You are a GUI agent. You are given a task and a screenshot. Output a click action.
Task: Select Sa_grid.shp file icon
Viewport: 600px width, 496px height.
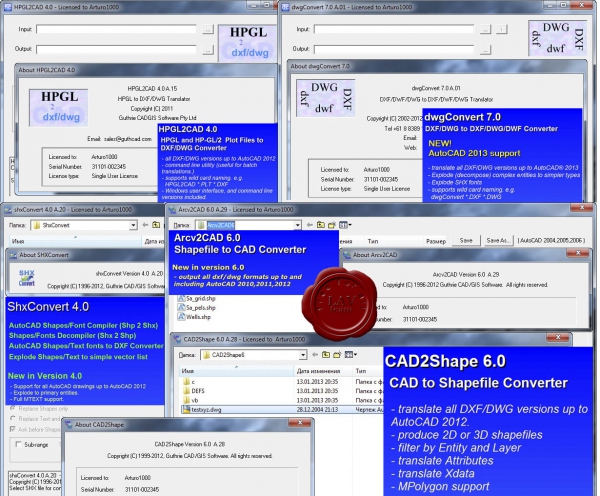click(x=181, y=299)
